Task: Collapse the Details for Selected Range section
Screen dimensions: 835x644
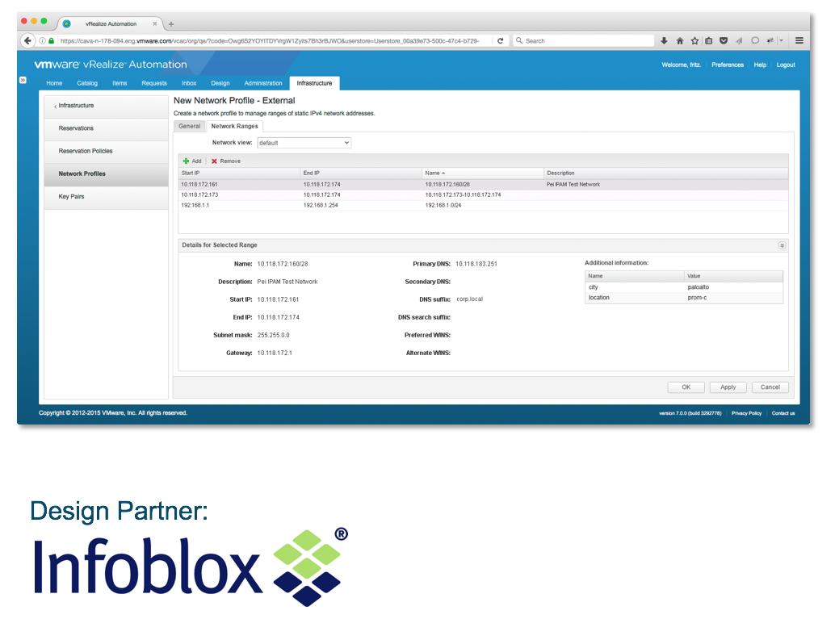Action: pyautogui.click(x=782, y=245)
